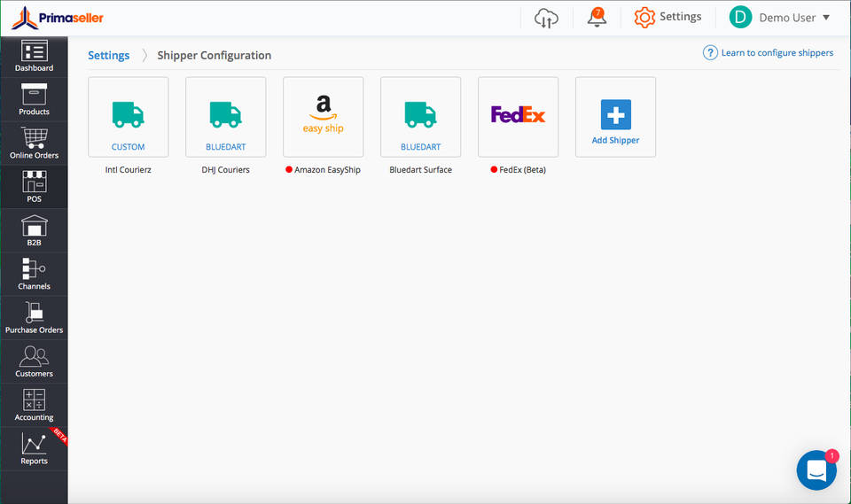Select the FedEx (Beta) shipper tile

pos(518,117)
